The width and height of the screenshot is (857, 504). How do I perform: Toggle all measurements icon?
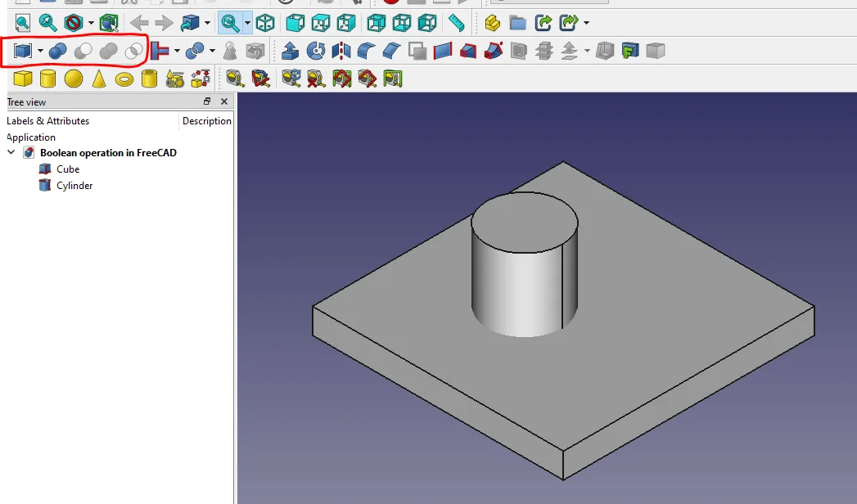341,79
